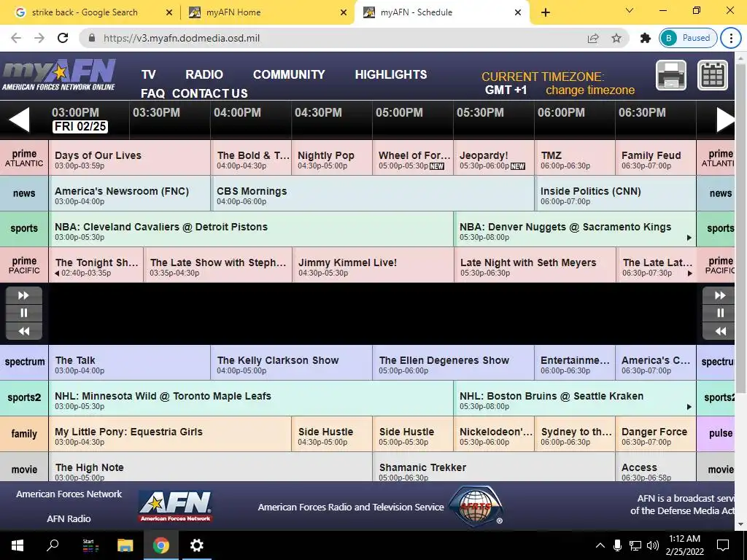Select news channel label on left

24,193
